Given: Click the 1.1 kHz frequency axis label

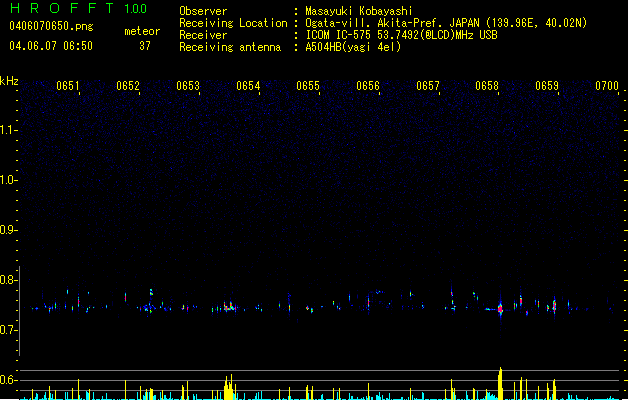Looking at the screenshot, I should pyautogui.click(x=8, y=130).
